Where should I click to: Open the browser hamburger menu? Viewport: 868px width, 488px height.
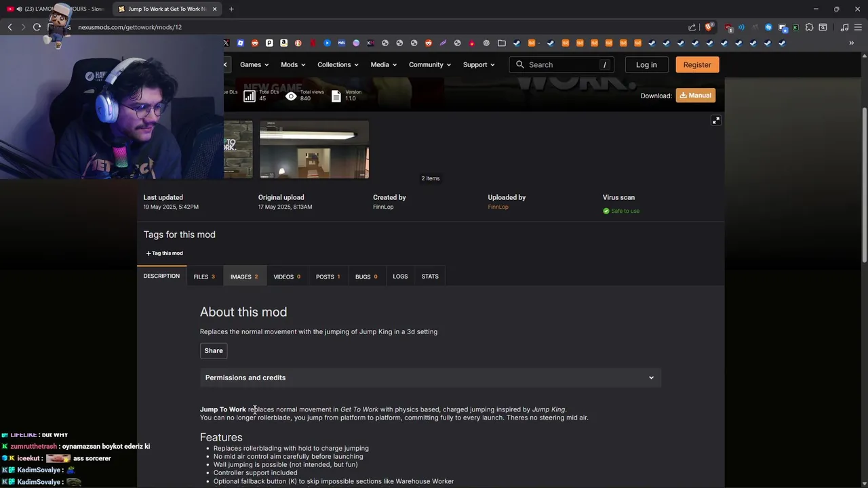(x=858, y=27)
